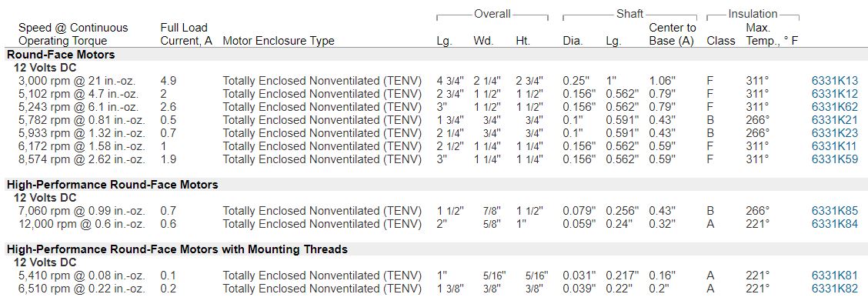
Task: Click the Motor Enclosure Type column header
Action: [279, 41]
